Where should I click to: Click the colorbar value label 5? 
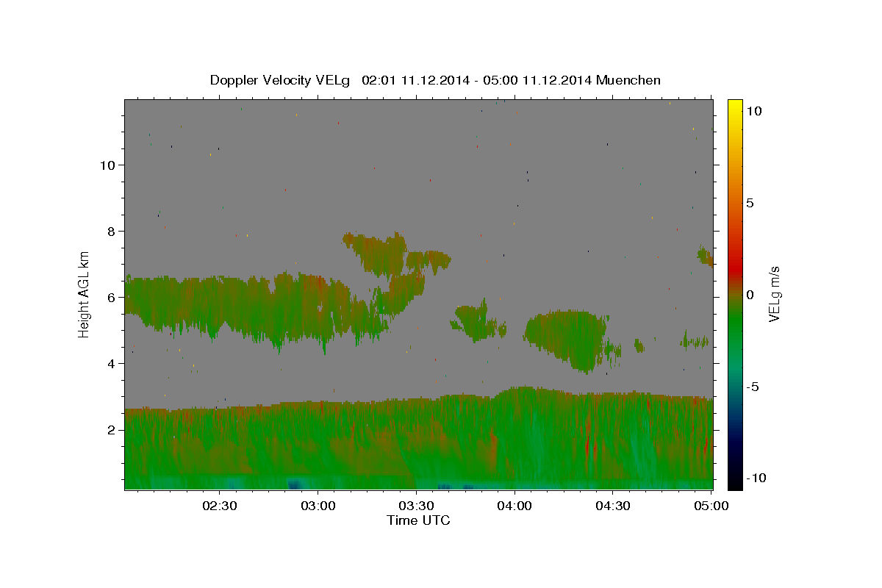750,203
